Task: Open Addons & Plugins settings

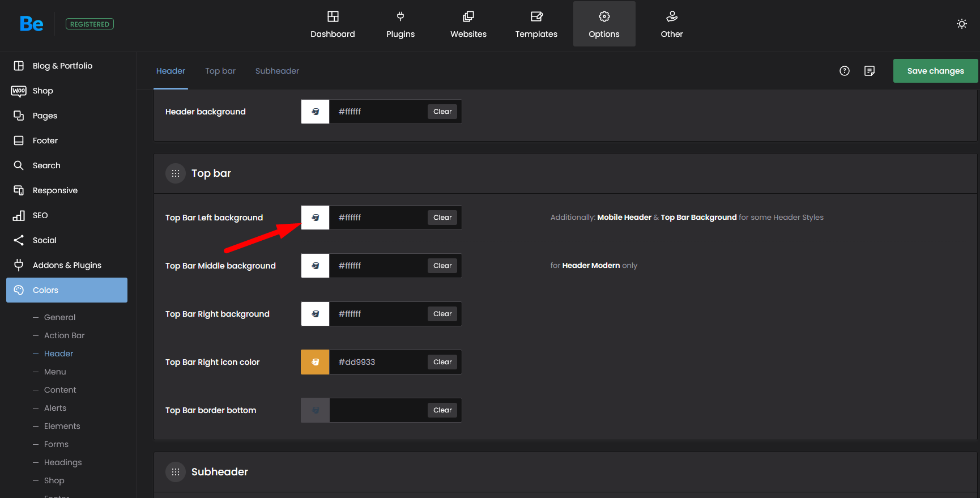Action: click(67, 265)
